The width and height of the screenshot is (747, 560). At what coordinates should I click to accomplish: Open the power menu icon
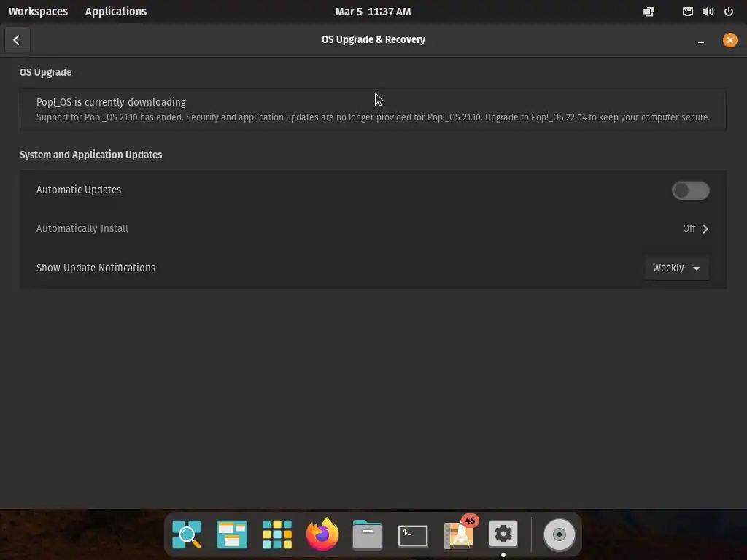[x=729, y=12]
